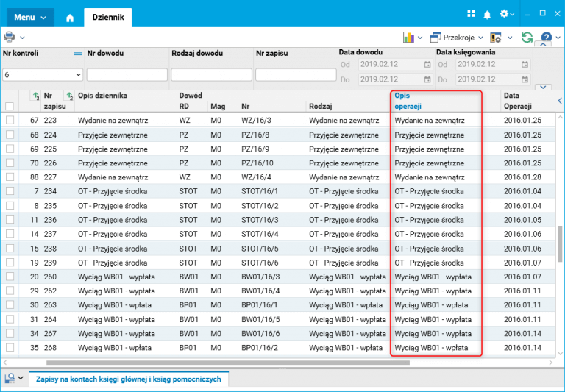The image size is (565, 392).
Task: Open the apps grid icon
Action: click(471, 14)
